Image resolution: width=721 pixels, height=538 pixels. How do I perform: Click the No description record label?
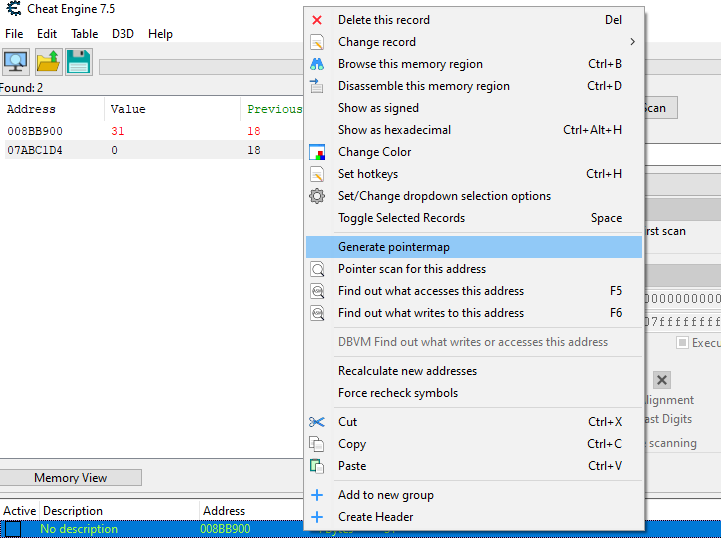(79, 529)
